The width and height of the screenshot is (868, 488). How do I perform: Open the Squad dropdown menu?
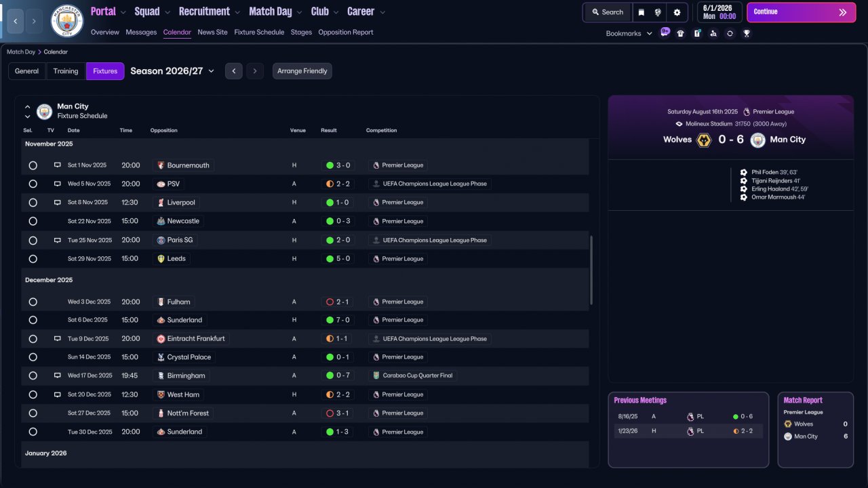pos(153,12)
